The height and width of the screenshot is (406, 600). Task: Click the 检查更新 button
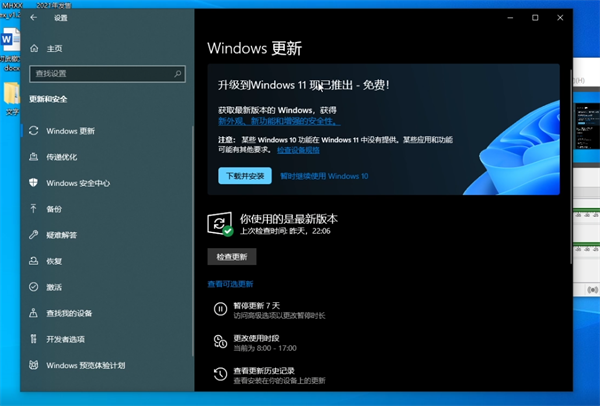click(231, 257)
